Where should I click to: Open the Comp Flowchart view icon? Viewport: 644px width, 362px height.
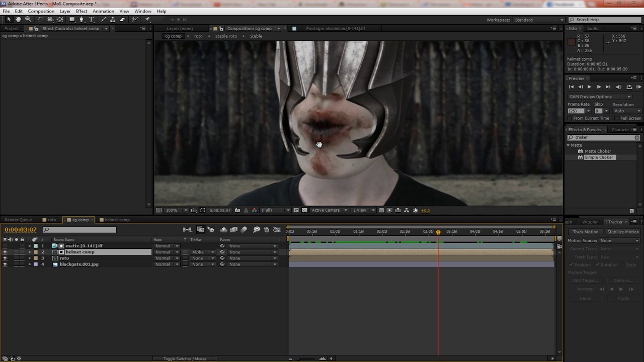[x=407, y=210]
